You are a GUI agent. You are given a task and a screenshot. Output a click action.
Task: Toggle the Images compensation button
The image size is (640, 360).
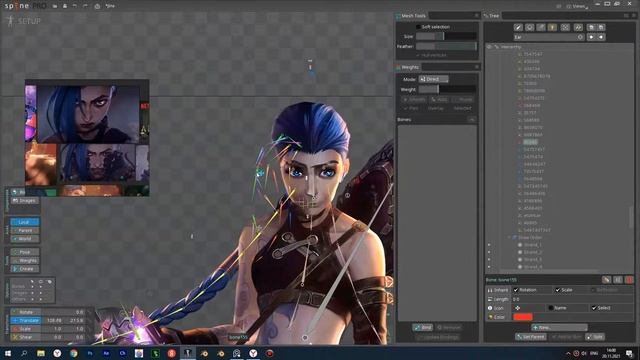coord(24,201)
